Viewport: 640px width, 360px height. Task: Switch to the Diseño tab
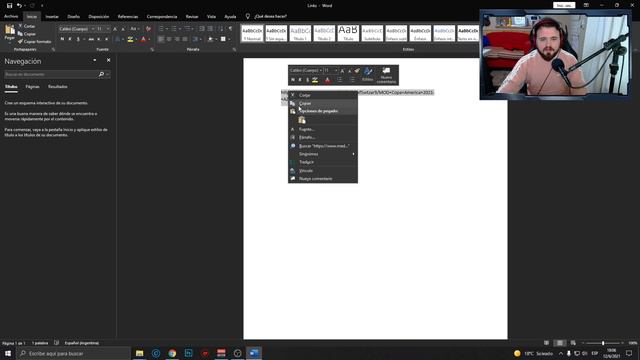tap(73, 17)
